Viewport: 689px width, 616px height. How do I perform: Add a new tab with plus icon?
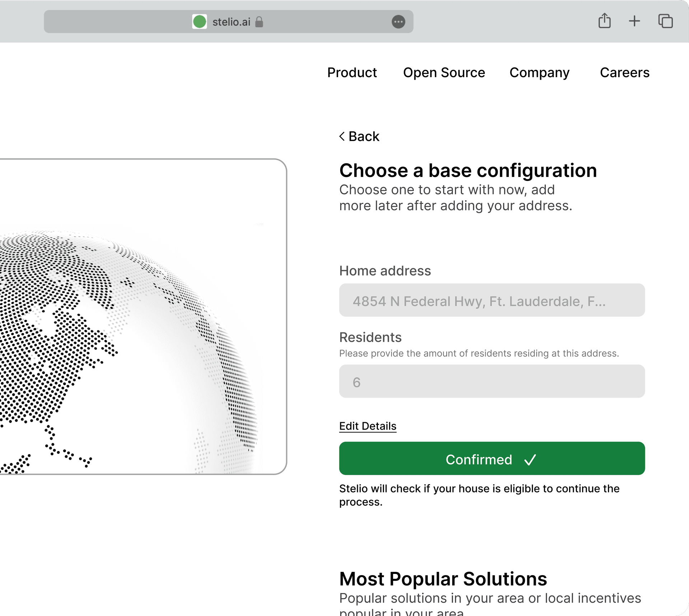tap(634, 21)
